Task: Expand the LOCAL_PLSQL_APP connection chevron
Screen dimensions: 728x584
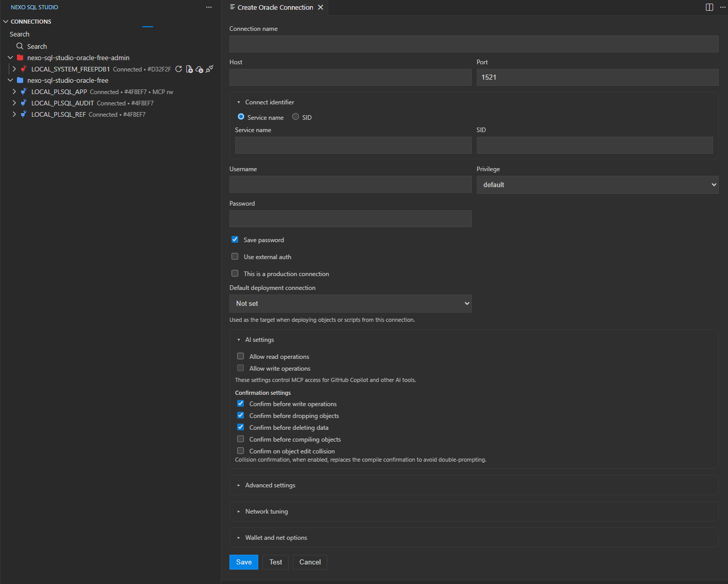Action: point(14,92)
